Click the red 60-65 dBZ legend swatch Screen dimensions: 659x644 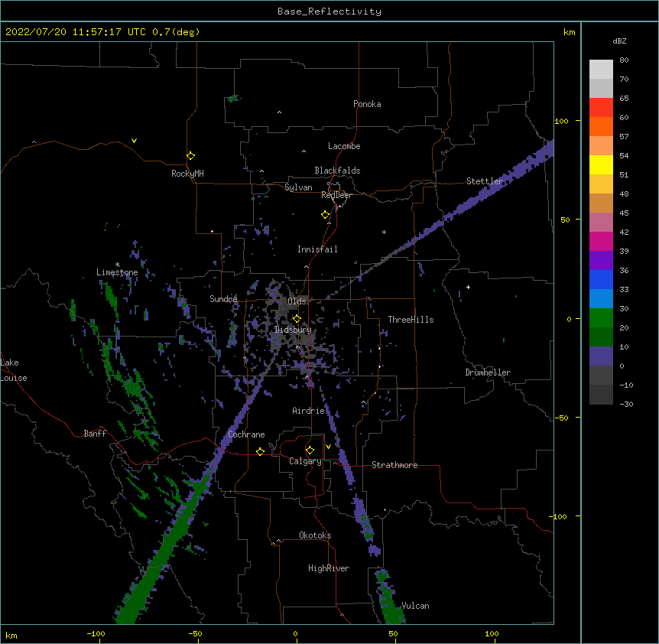601,108
